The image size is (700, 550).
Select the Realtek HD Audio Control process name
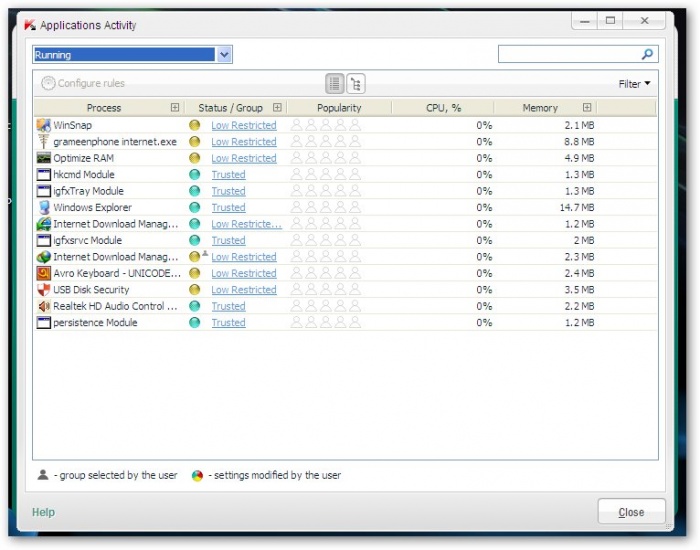[115, 306]
